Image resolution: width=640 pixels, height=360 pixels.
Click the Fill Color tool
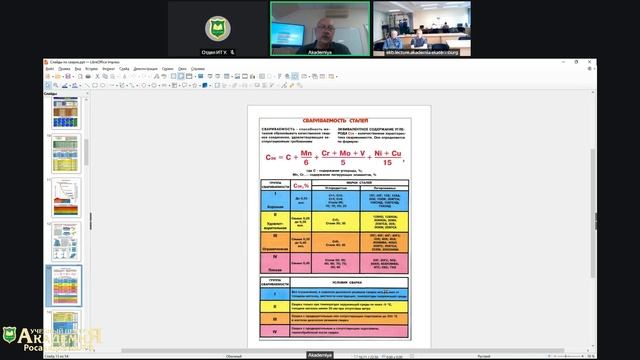pyautogui.click(x=74, y=85)
